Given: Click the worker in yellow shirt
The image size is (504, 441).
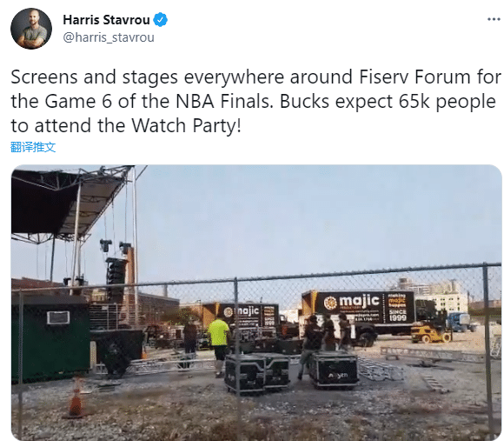Looking at the screenshot, I should (219, 344).
